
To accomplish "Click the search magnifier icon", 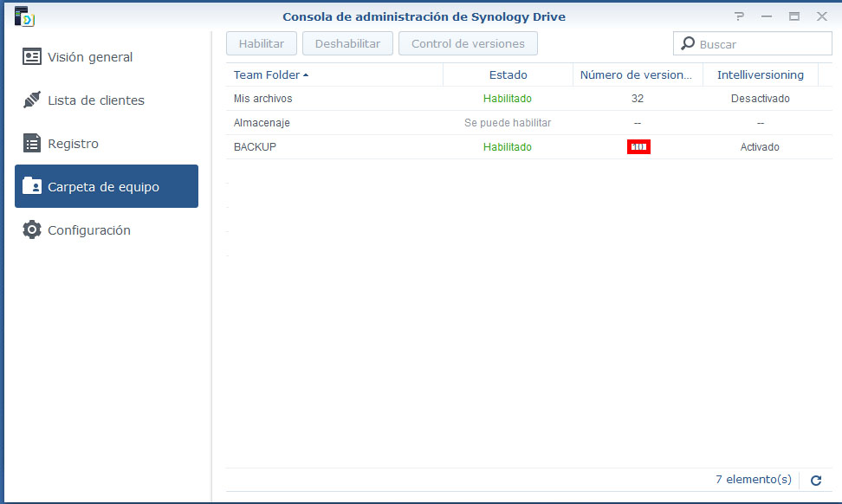I will (688, 43).
